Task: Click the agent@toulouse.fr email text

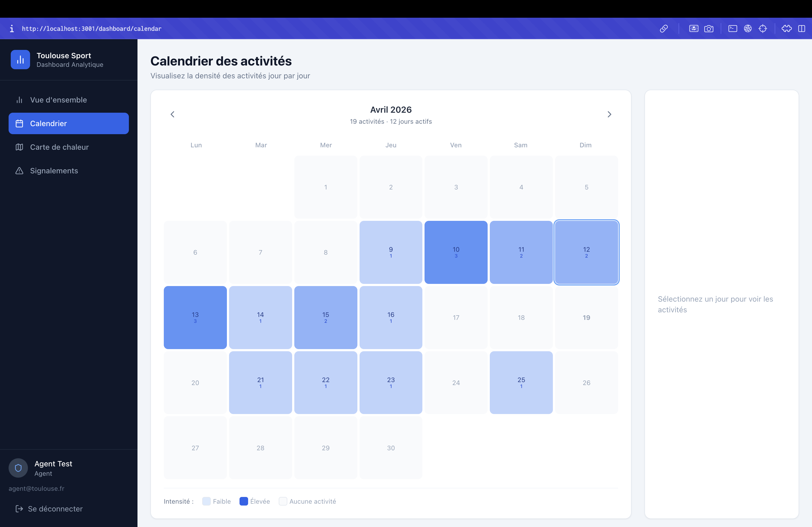Action: tap(37, 488)
